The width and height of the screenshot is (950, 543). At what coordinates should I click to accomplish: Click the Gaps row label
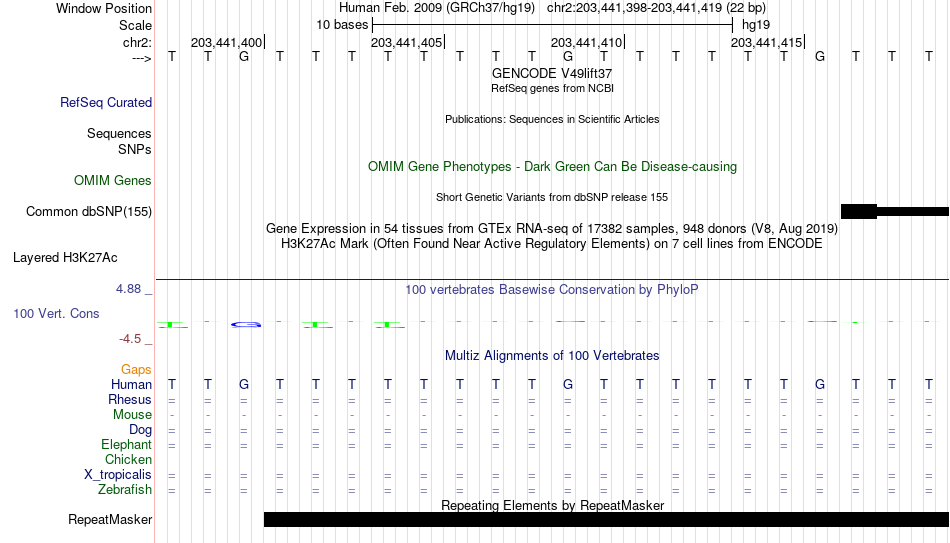136,370
